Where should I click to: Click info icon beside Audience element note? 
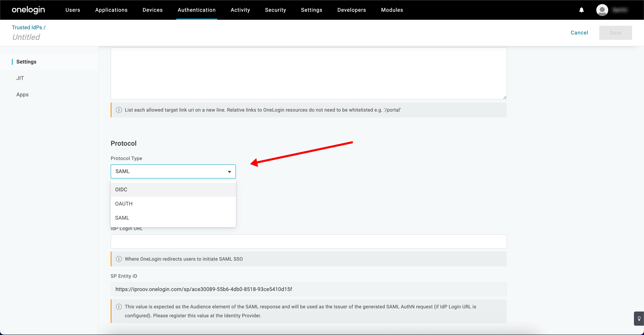(119, 307)
